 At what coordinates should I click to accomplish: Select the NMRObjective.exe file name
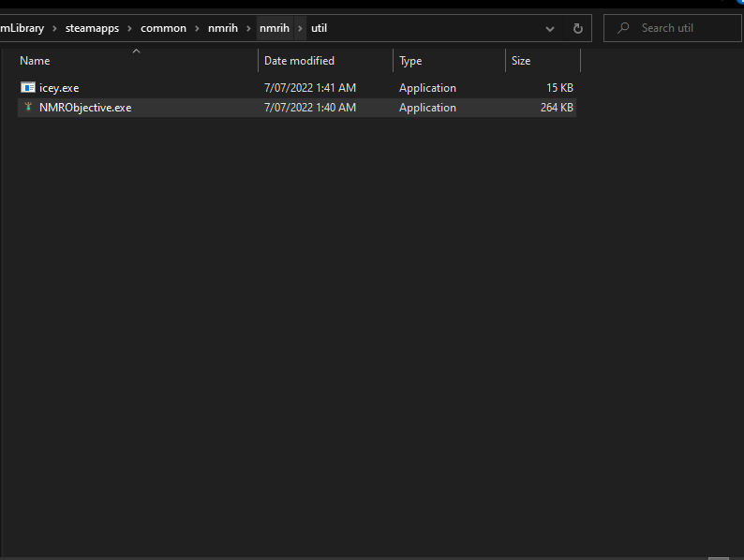click(85, 108)
